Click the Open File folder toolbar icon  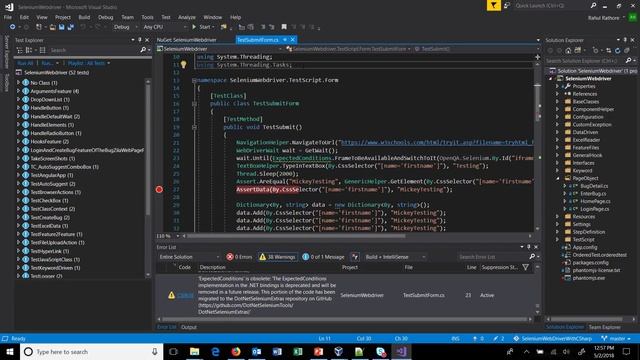[53, 27]
